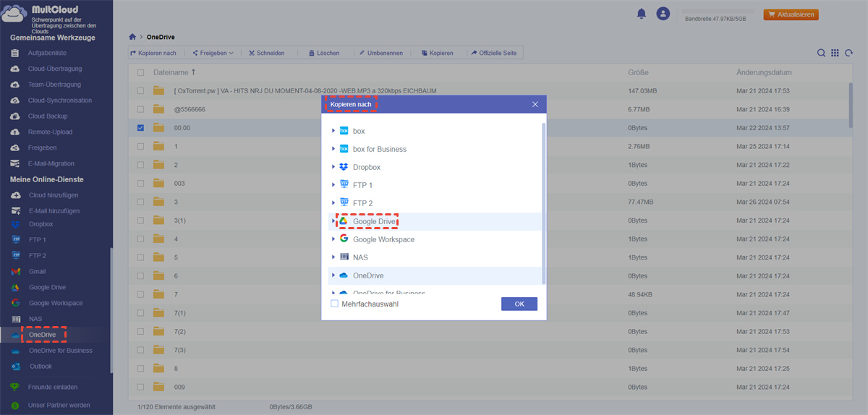
Task: Expand the OneDrive node arrow in dialog
Action: (333, 275)
